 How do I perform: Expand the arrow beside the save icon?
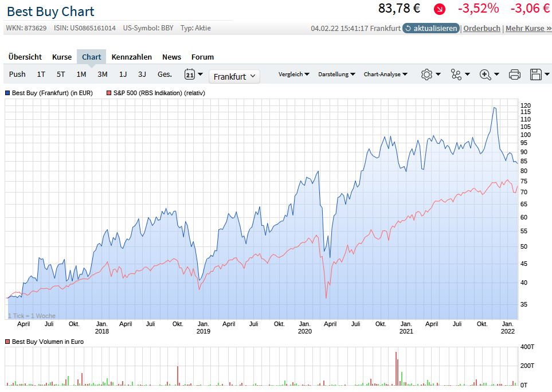(x=547, y=75)
